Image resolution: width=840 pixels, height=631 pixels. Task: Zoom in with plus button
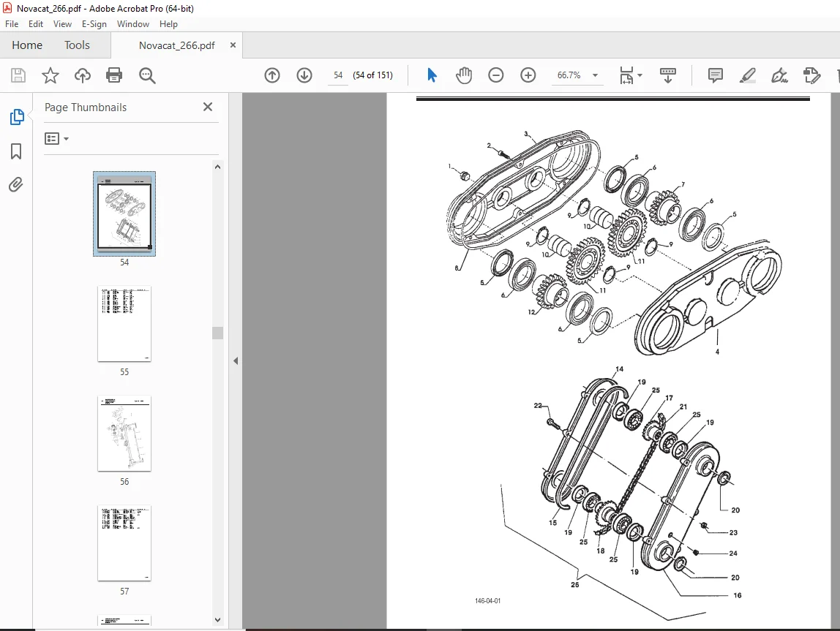528,75
